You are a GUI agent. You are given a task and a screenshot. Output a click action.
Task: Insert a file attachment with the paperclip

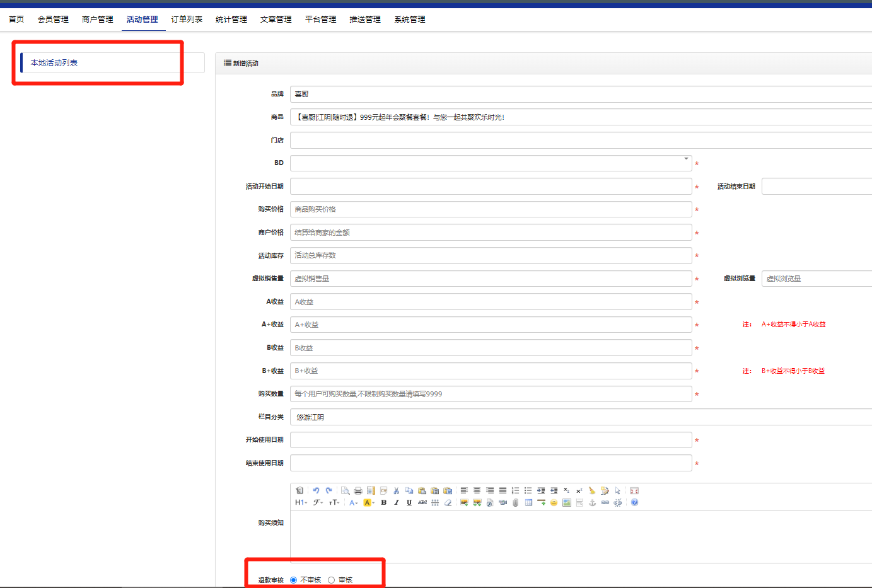click(515, 502)
